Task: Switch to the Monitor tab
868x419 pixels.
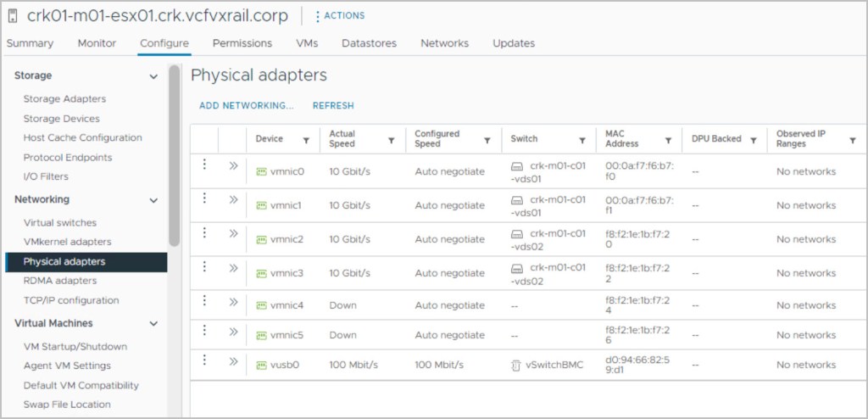Action: [x=97, y=43]
